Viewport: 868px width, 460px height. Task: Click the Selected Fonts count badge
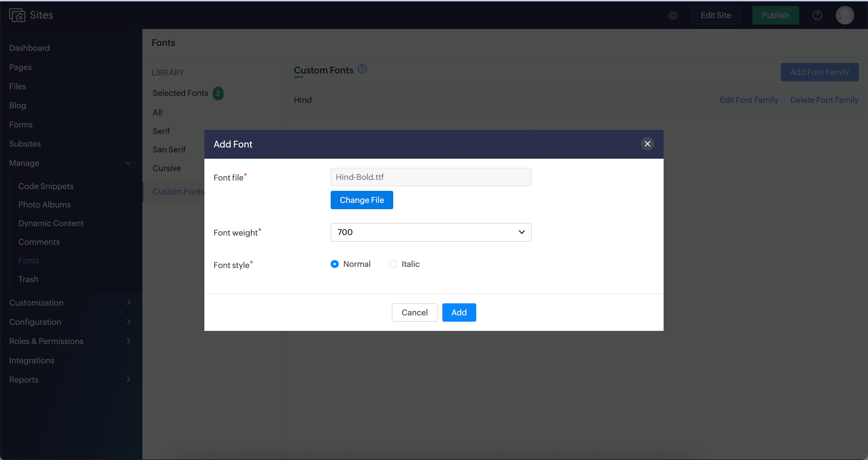pos(218,94)
